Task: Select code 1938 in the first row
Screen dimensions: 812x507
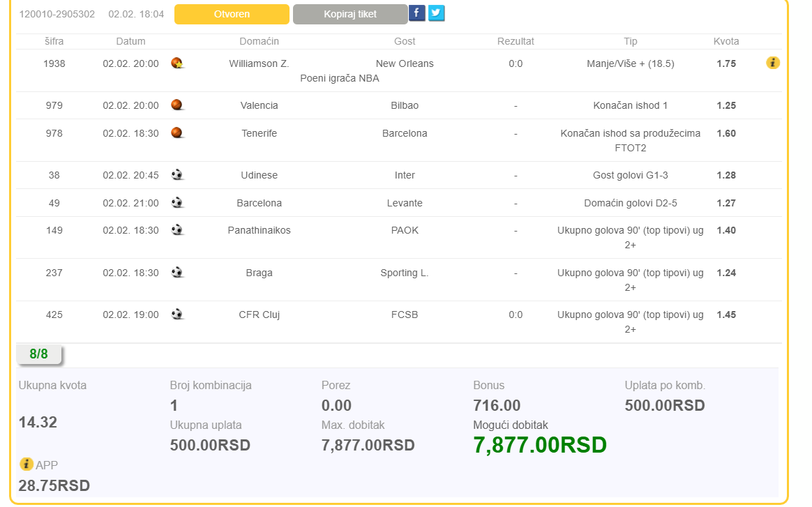Action: pyautogui.click(x=54, y=63)
